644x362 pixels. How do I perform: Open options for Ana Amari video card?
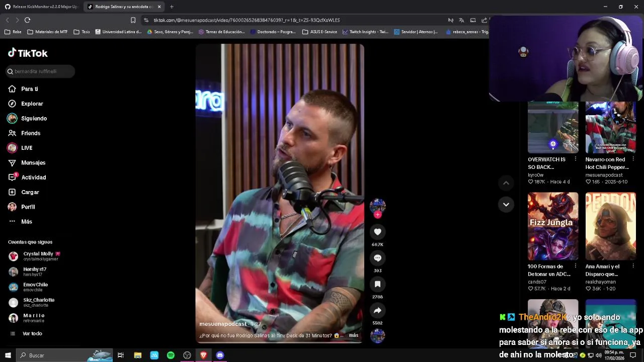[x=633, y=266]
